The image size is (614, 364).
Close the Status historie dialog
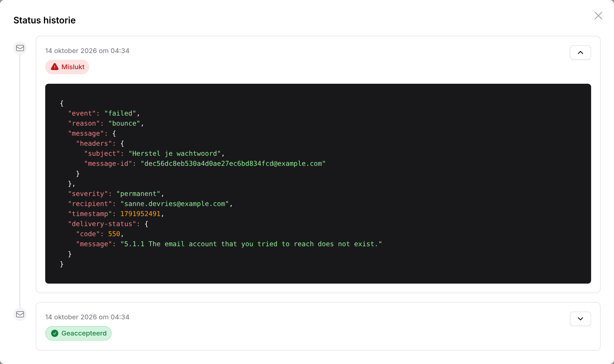(598, 16)
